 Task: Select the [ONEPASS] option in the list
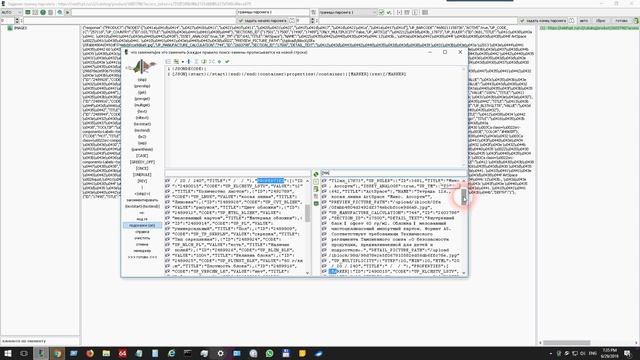[142, 175]
